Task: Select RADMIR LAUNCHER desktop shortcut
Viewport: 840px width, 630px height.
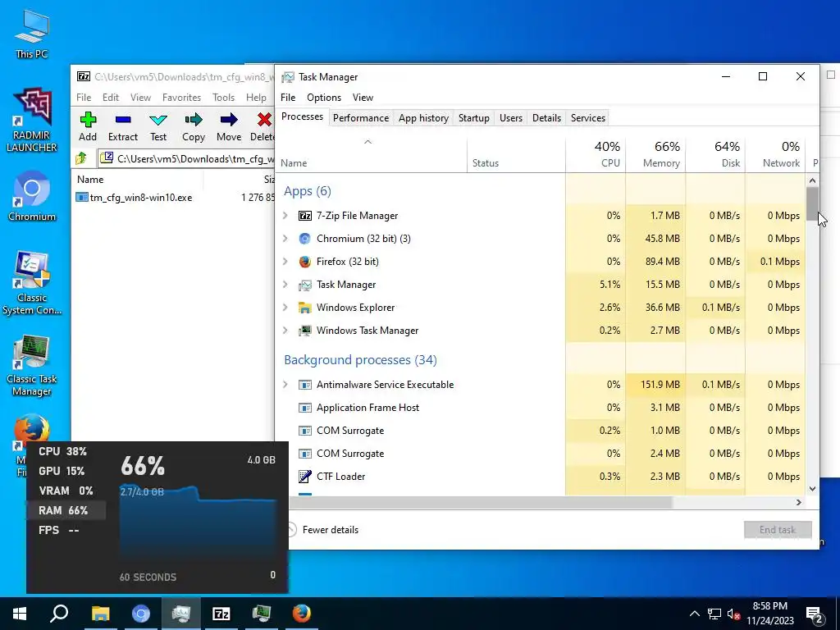Action: (32, 121)
